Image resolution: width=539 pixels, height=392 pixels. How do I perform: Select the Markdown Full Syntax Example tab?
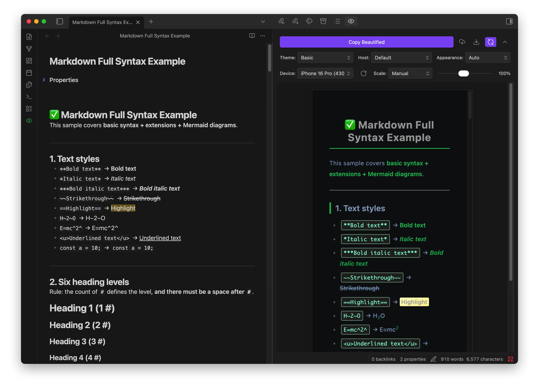click(x=102, y=22)
